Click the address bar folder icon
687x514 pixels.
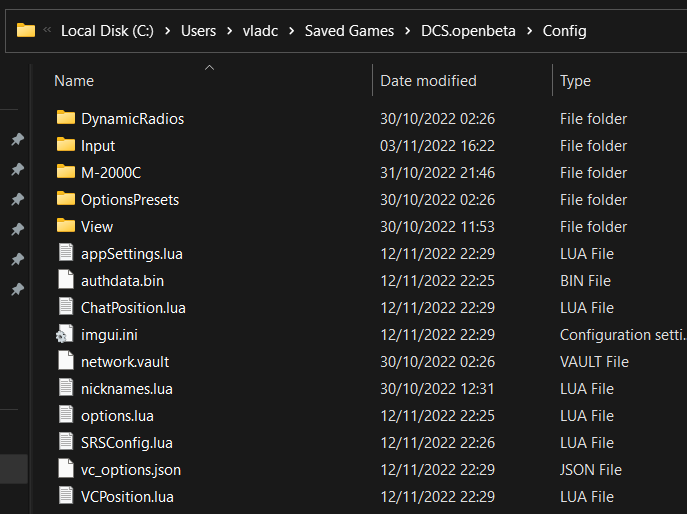26,31
